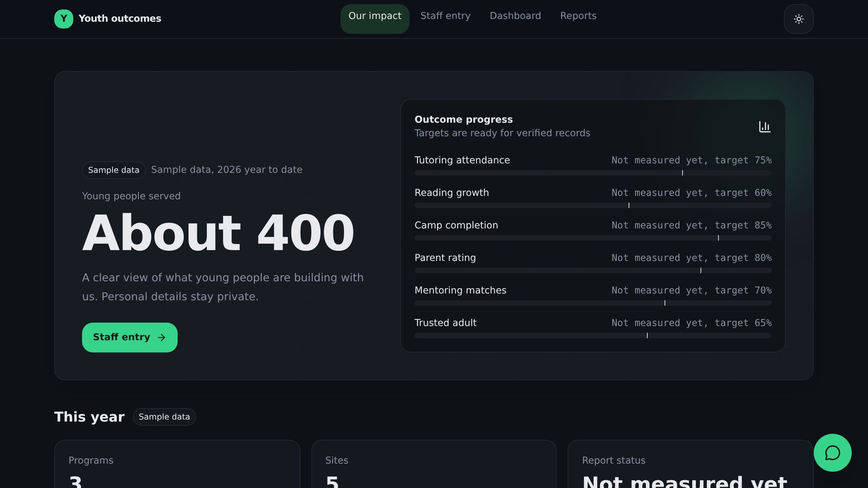Click the Camp completion progress bar
Image resolution: width=868 pixels, height=488 pixels.
click(x=593, y=238)
